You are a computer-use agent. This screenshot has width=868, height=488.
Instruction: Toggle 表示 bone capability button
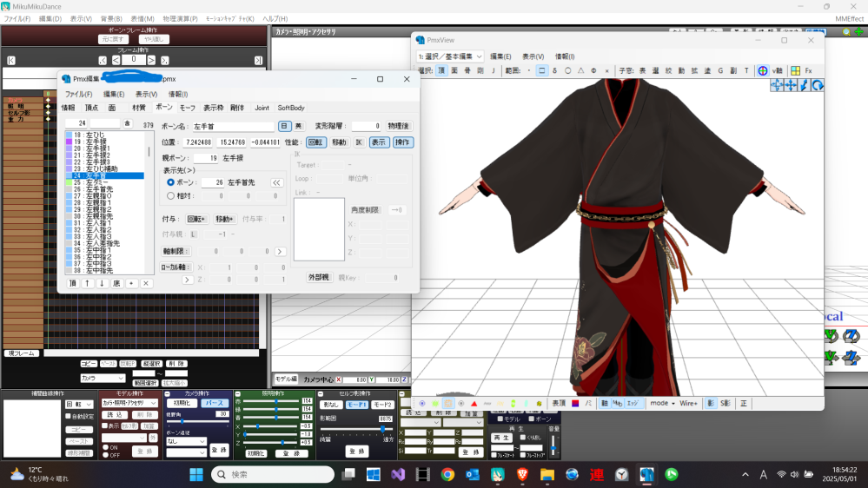(x=379, y=142)
